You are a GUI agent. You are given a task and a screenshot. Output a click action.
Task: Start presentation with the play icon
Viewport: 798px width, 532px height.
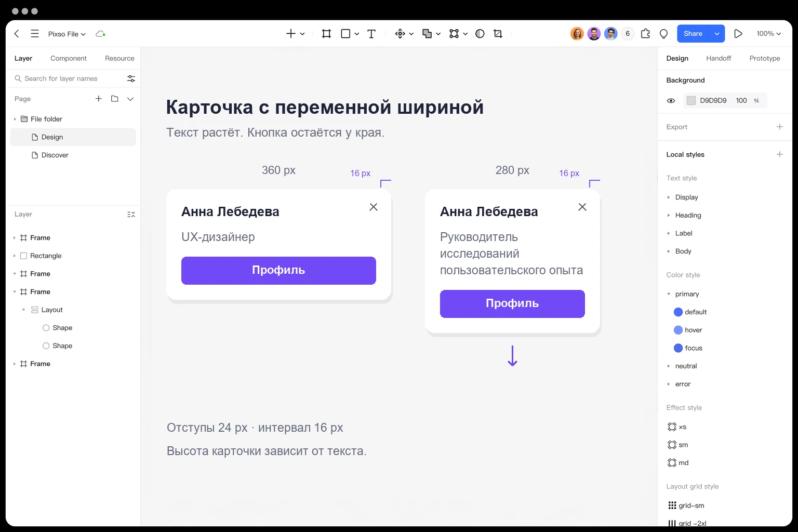point(738,34)
